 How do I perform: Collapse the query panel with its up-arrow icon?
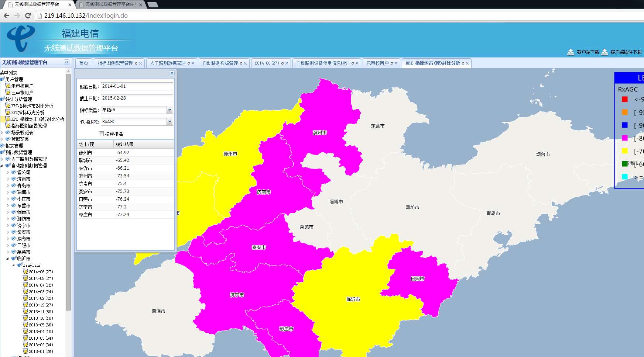[x=172, y=73]
